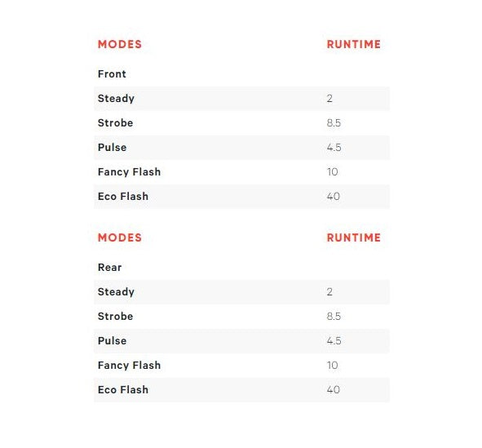482x448 pixels.
Task: Select the MODES header above Front
Action: click(x=120, y=44)
